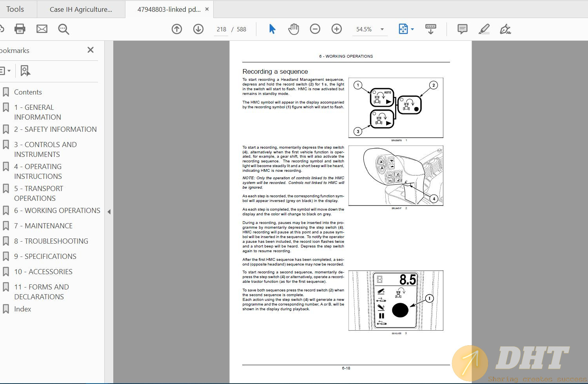Image resolution: width=588 pixels, height=384 pixels.
Task: Select the highlight text pen tool
Action: click(x=484, y=29)
